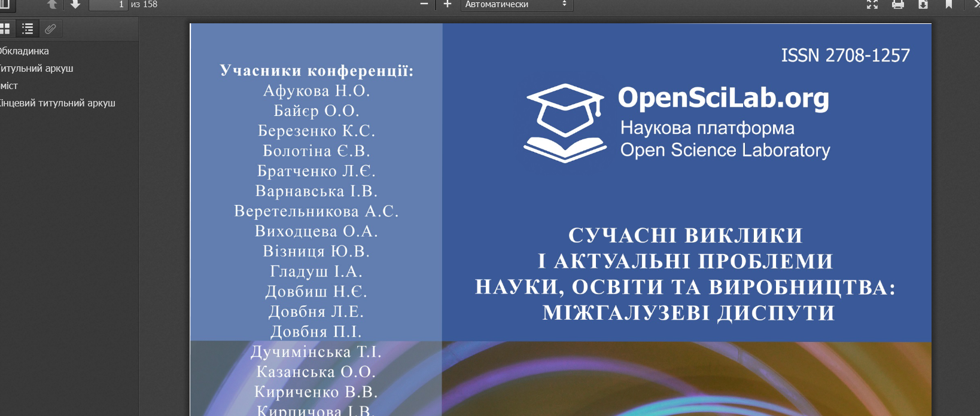Zoom in with the plus button
Viewport: 980px width, 416px height.
(447, 5)
